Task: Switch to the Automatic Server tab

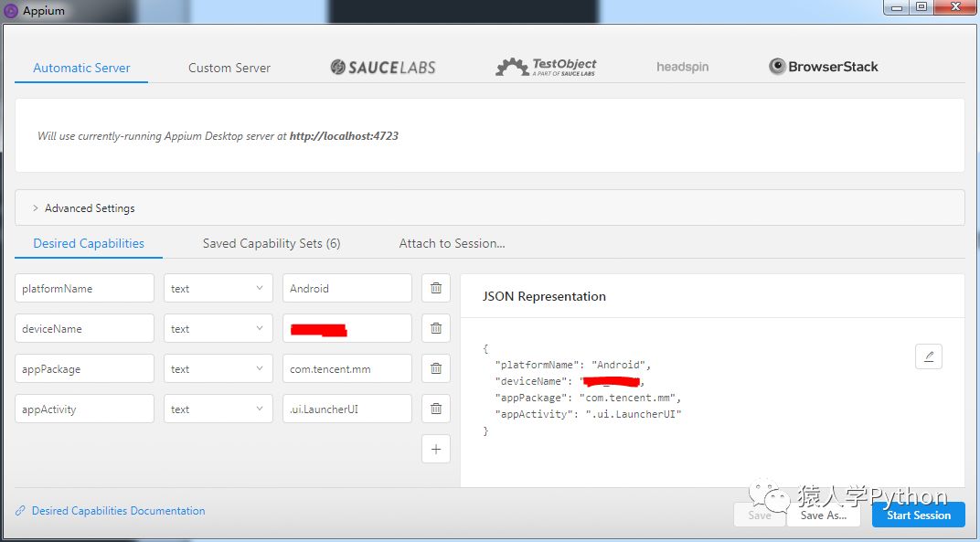Action: pos(81,68)
